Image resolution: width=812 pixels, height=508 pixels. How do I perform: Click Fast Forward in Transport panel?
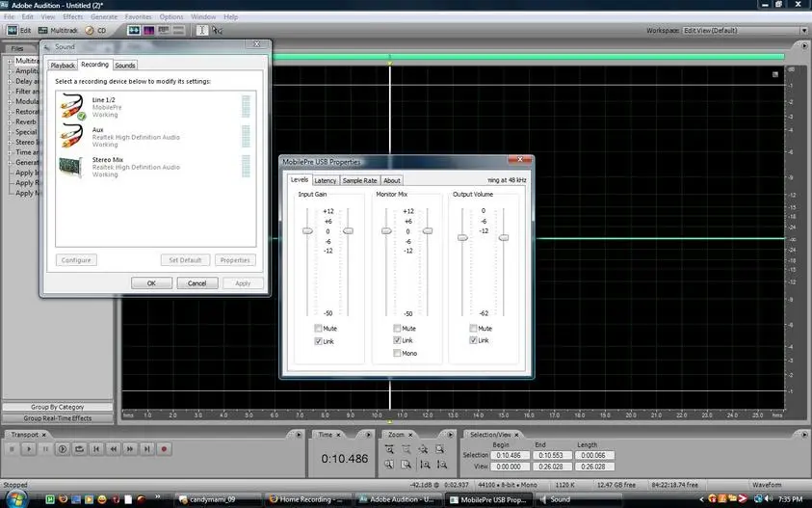(x=130, y=449)
